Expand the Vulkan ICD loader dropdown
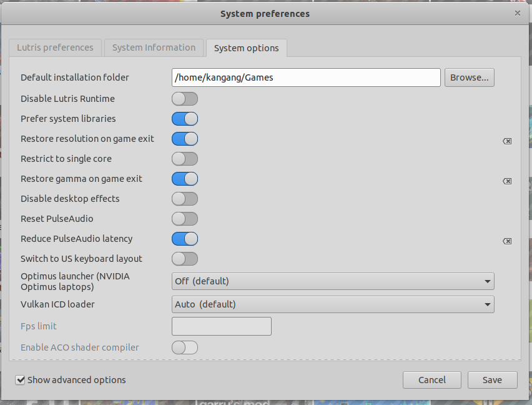This screenshot has height=405, width=532. [x=333, y=304]
